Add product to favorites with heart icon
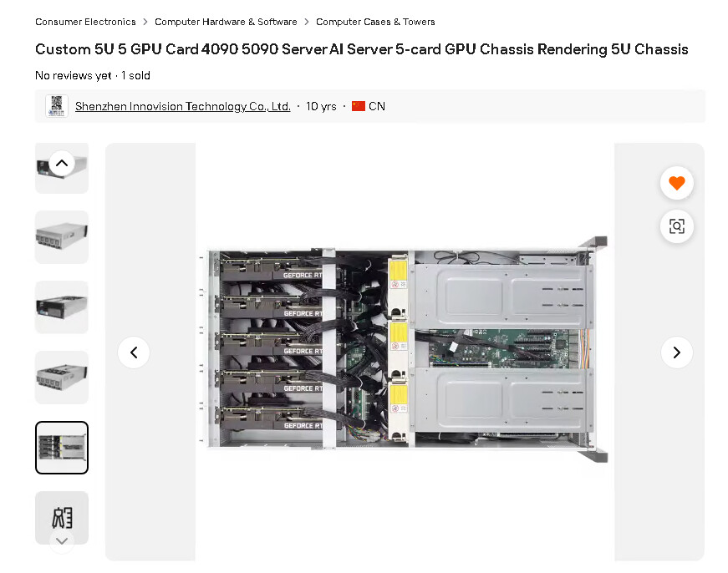This screenshot has height=573, width=728. [x=676, y=183]
